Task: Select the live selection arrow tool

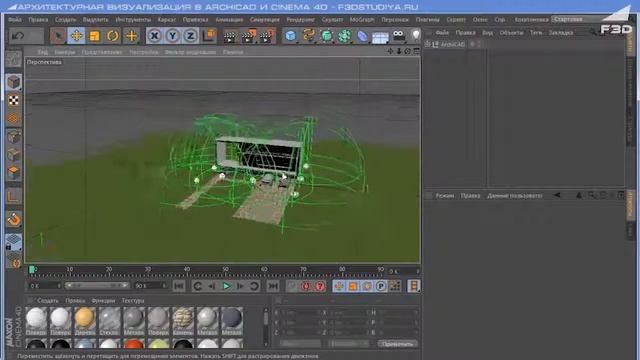Action: tap(58, 36)
